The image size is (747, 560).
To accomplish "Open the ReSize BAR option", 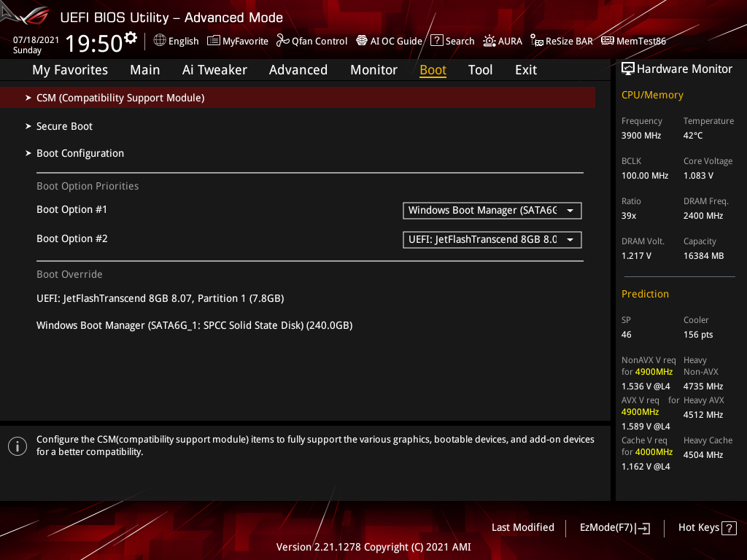I will click(562, 41).
